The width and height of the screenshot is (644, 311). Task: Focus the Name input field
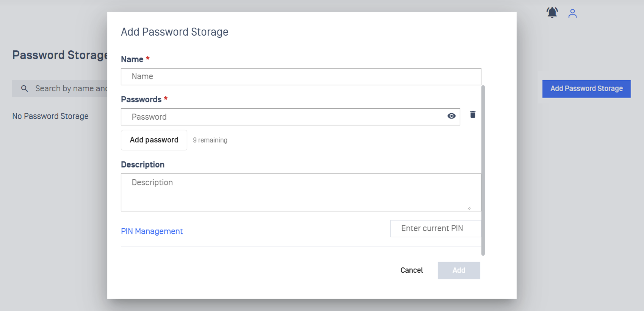click(x=301, y=77)
